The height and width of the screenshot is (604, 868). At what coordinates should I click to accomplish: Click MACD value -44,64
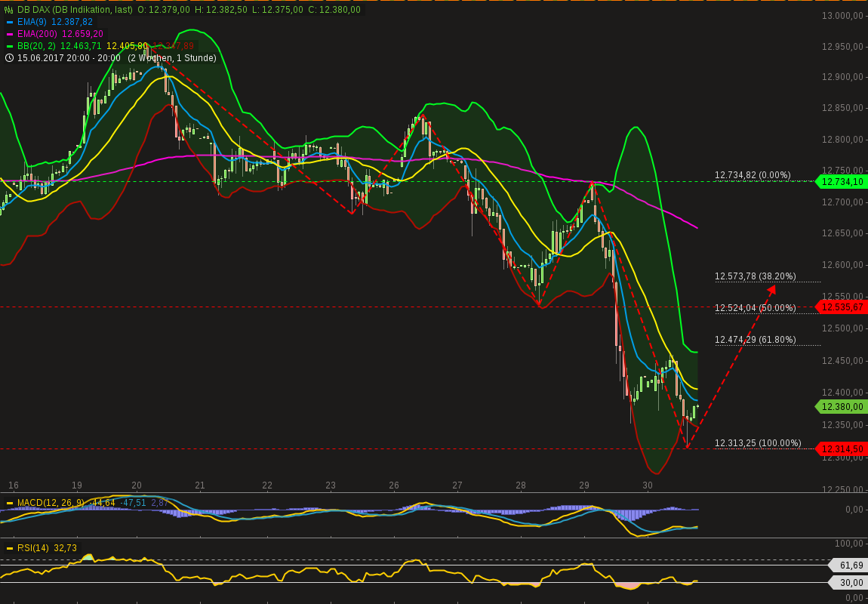pos(102,504)
